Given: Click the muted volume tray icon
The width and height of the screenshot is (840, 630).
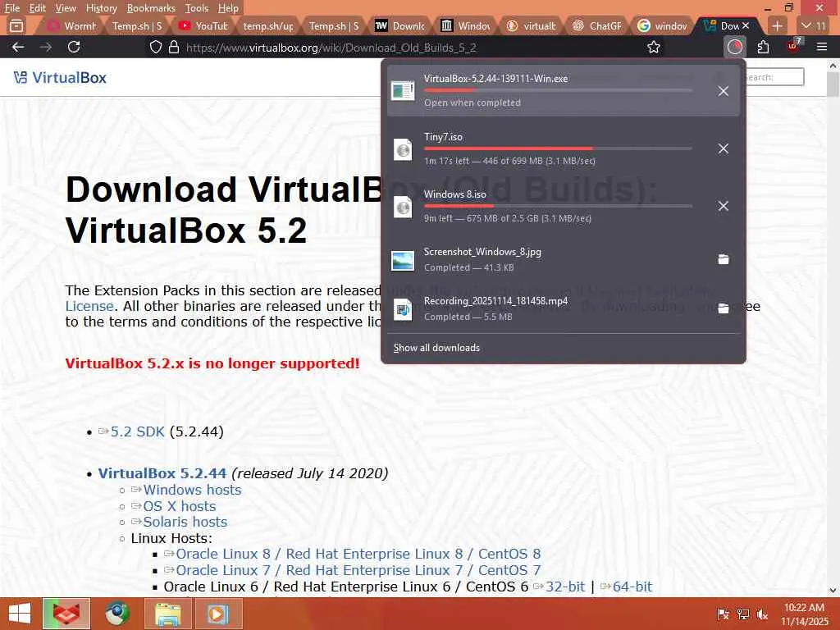Looking at the screenshot, I should point(762,614).
